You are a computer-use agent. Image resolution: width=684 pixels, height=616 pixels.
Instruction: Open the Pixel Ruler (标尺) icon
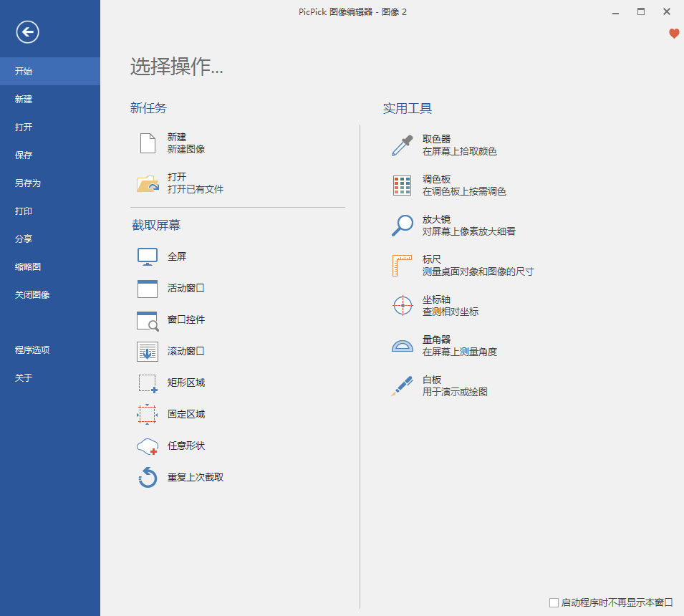(403, 266)
